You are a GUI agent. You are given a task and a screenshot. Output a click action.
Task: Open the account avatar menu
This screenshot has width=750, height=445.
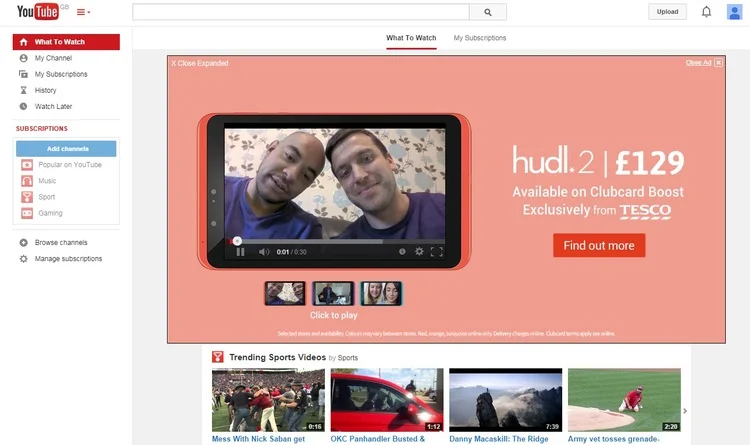734,11
